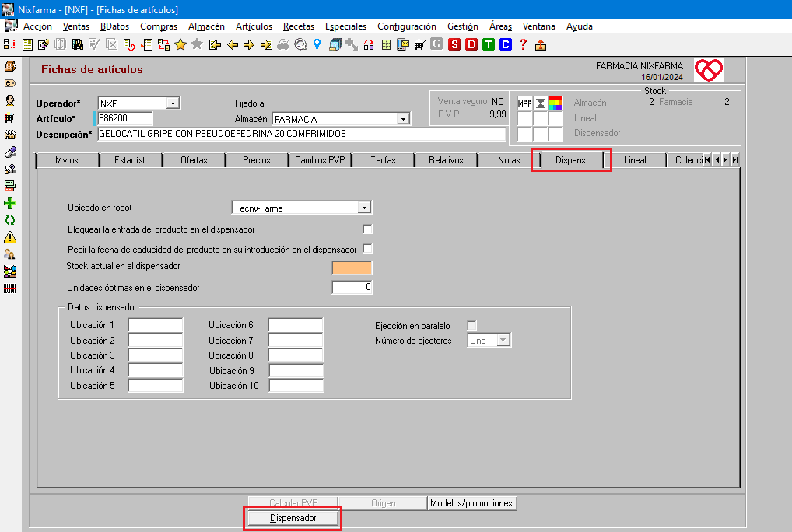Go to next record with right arrow

(249, 45)
